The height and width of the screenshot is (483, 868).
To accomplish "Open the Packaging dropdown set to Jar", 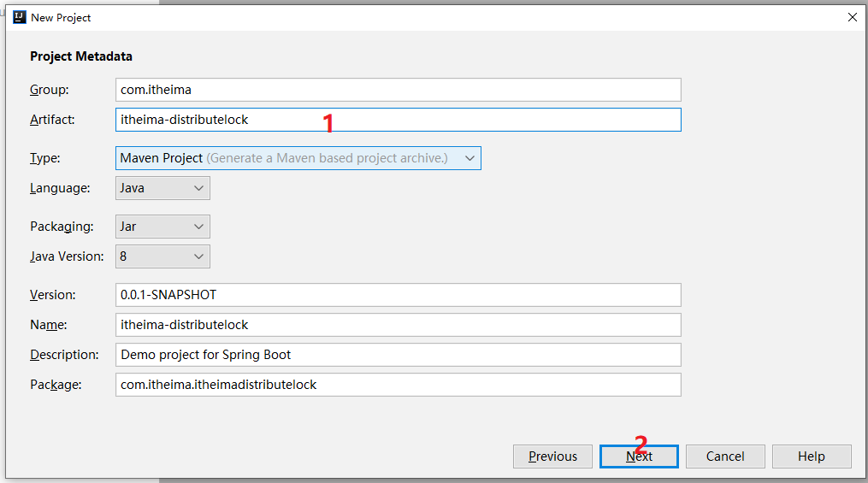I will coord(162,227).
